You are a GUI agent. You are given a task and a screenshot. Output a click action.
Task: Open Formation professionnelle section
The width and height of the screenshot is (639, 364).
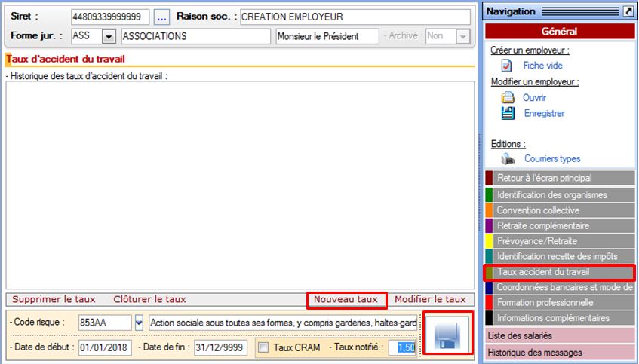[x=560, y=302]
